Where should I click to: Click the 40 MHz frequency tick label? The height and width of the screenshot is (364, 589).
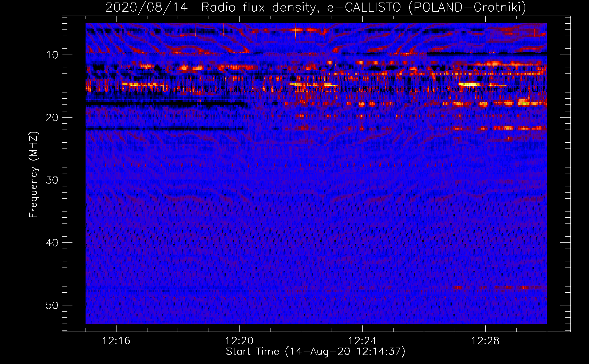coord(52,243)
